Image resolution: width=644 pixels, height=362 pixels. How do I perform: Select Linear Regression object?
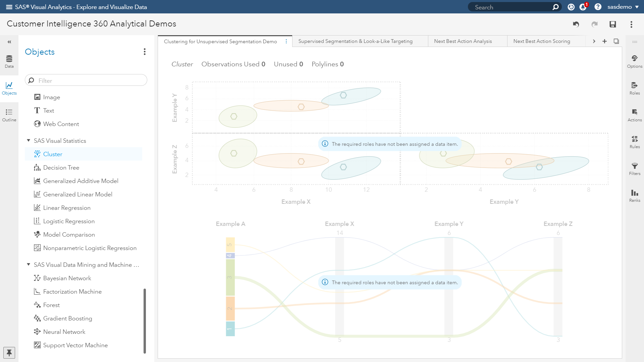(x=67, y=208)
